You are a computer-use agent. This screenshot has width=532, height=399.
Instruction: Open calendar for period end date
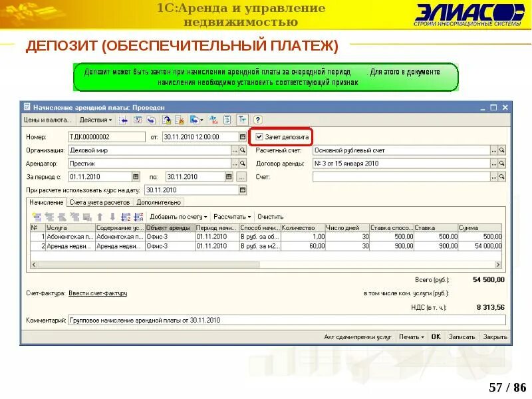[x=229, y=177]
